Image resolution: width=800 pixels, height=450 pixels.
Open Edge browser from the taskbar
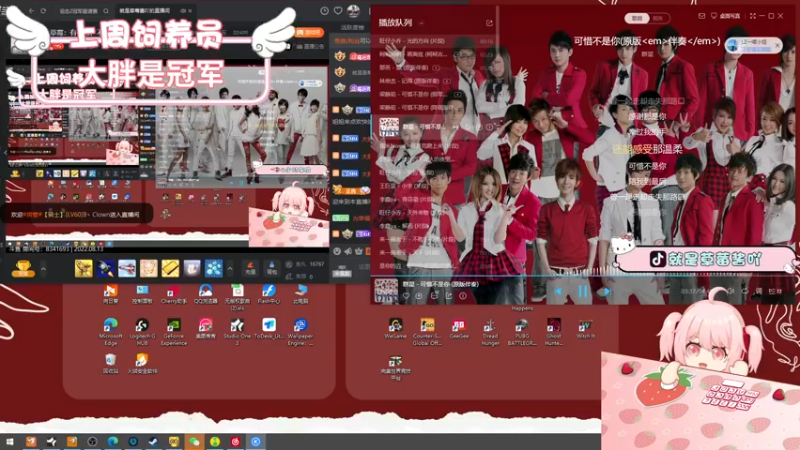113,442
